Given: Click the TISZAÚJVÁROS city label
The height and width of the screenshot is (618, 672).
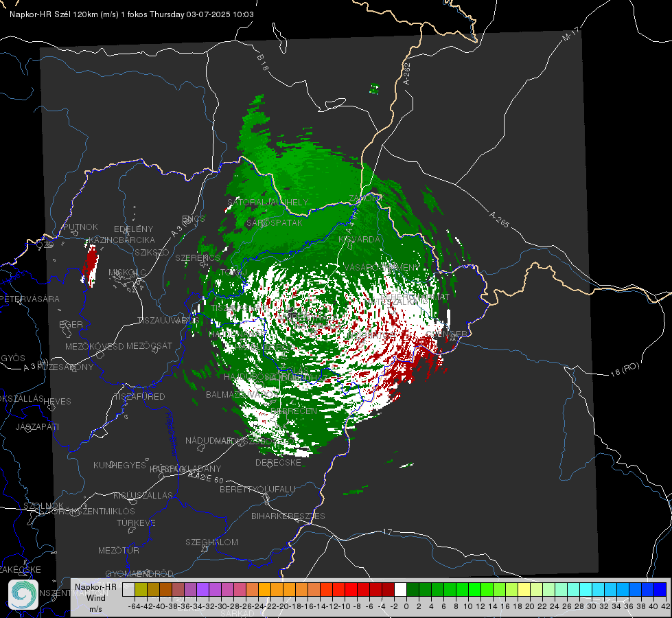Looking at the screenshot, I should (168, 321).
